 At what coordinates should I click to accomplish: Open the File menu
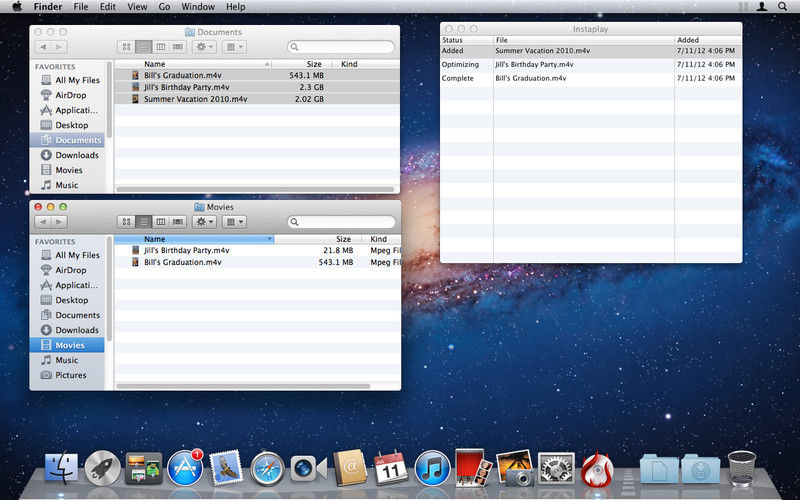(81, 7)
